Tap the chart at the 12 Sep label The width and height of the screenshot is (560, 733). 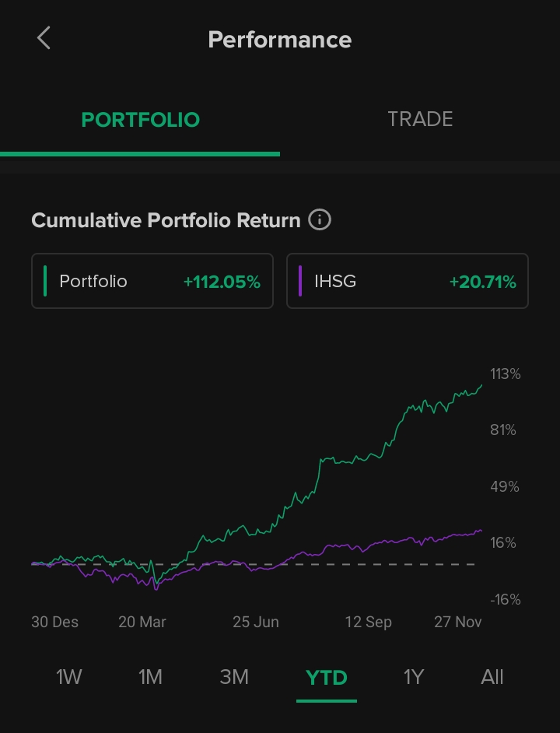point(369,622)
